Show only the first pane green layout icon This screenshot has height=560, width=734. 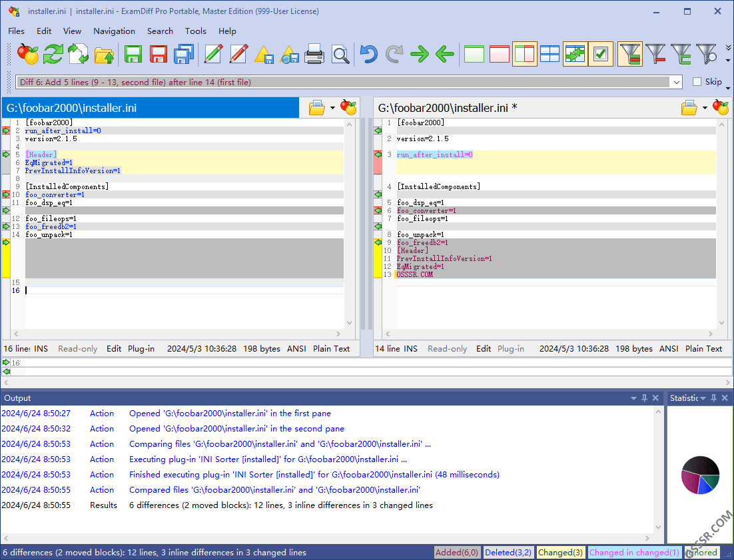coord(474,55)
